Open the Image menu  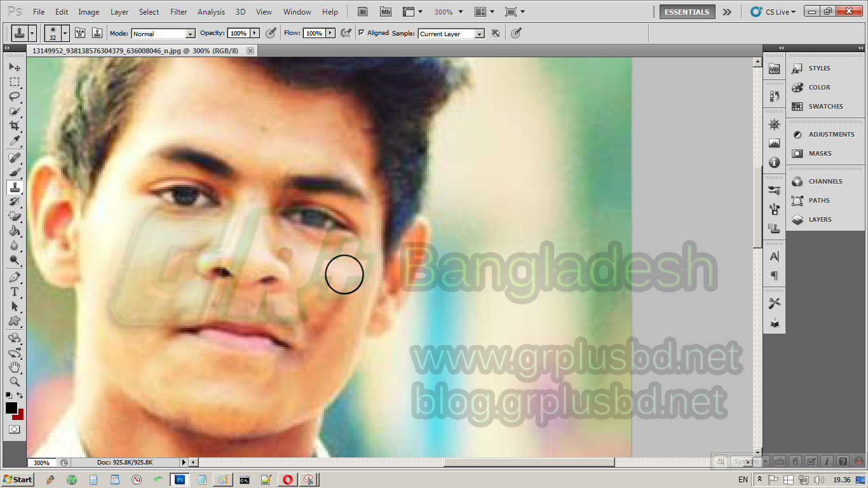click(89, 11)
